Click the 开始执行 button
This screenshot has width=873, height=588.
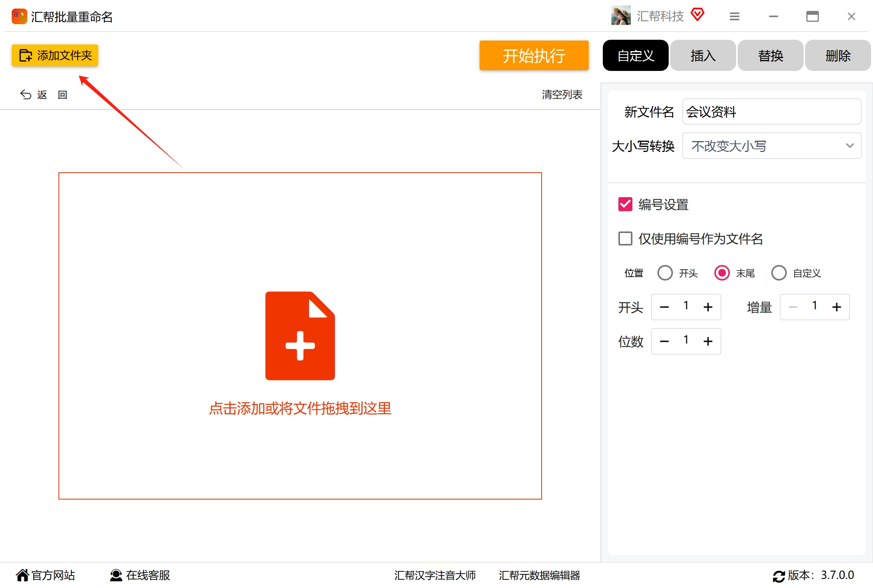click(x=534, y=55)
